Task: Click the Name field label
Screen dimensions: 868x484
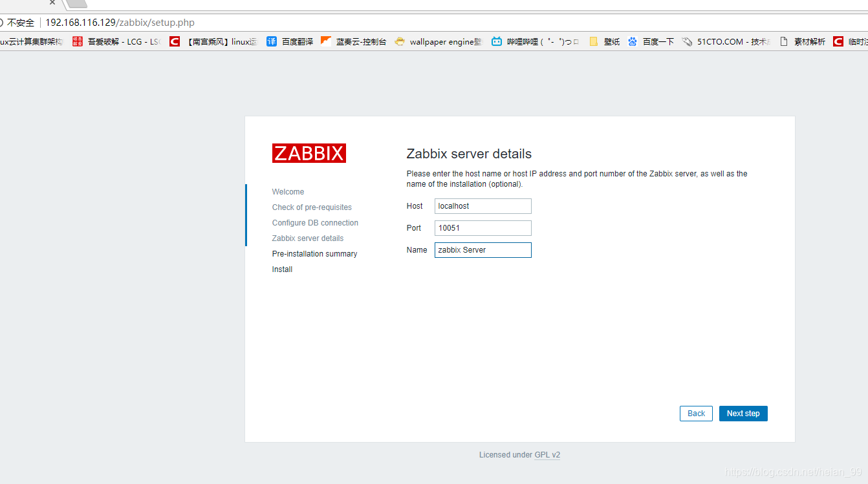Action: coord(417,250)
